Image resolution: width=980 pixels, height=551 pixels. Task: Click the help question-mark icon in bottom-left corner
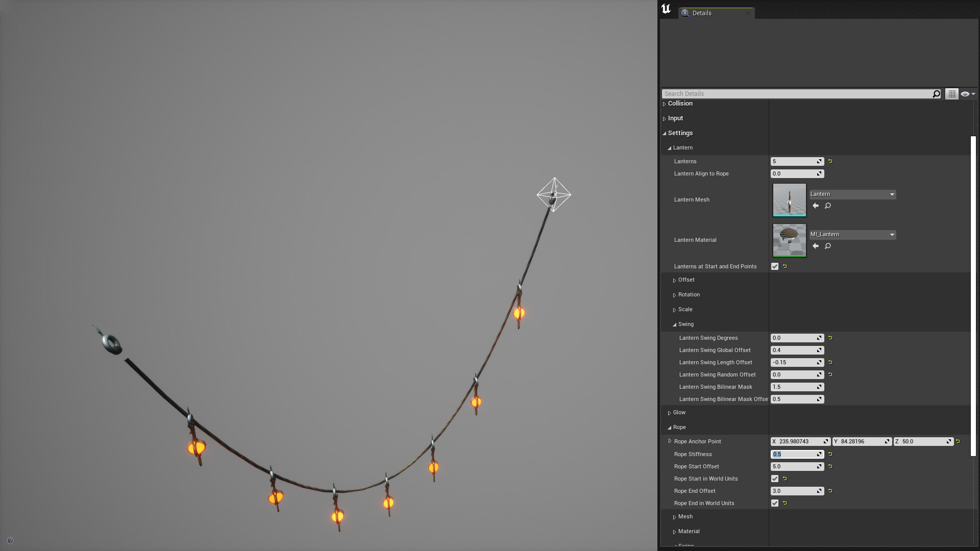click(9, 540)
